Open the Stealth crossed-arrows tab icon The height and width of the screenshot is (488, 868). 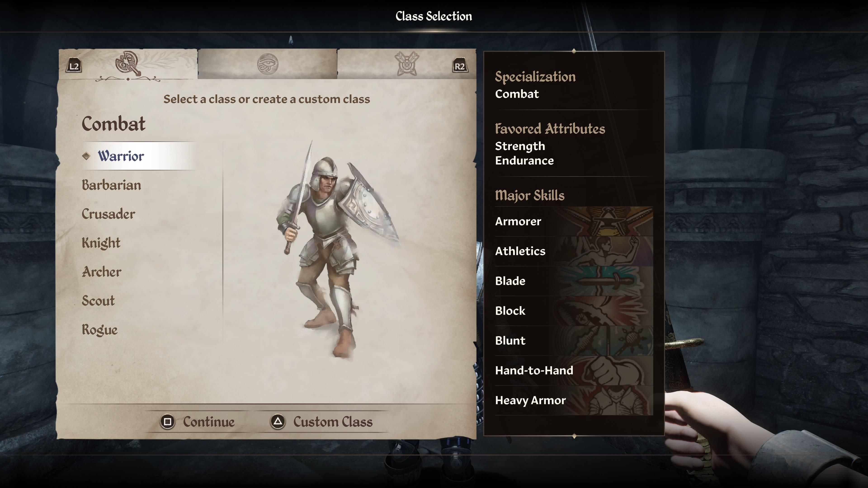(407, 64)
